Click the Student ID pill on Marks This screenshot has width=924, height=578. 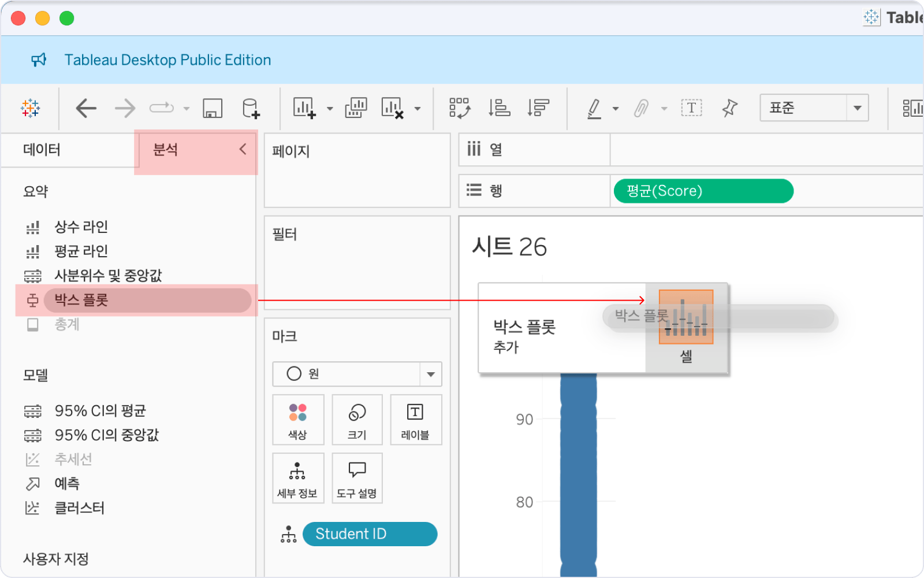tap(370, 534)
